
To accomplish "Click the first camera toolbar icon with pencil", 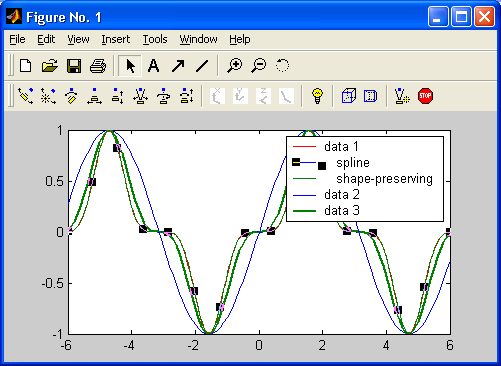I will click(x=26, y=96).
